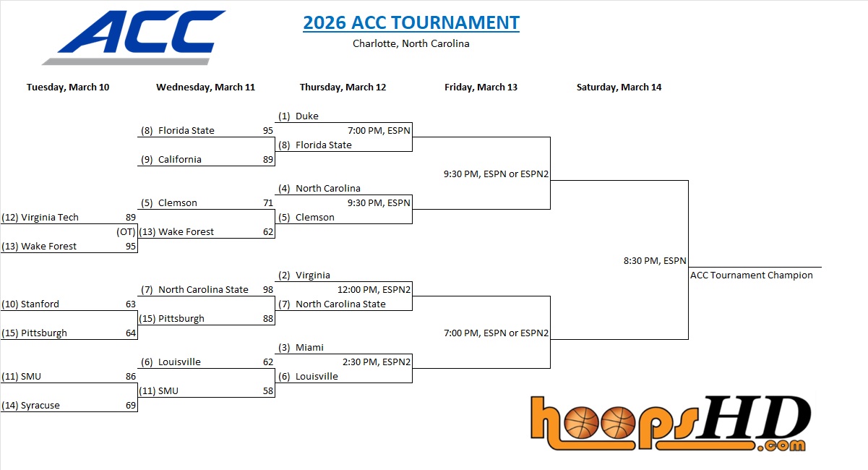Open the 2026 ACC Tournament title link
The height and width of the screenshot is (470, 868).
pos(411,22)
